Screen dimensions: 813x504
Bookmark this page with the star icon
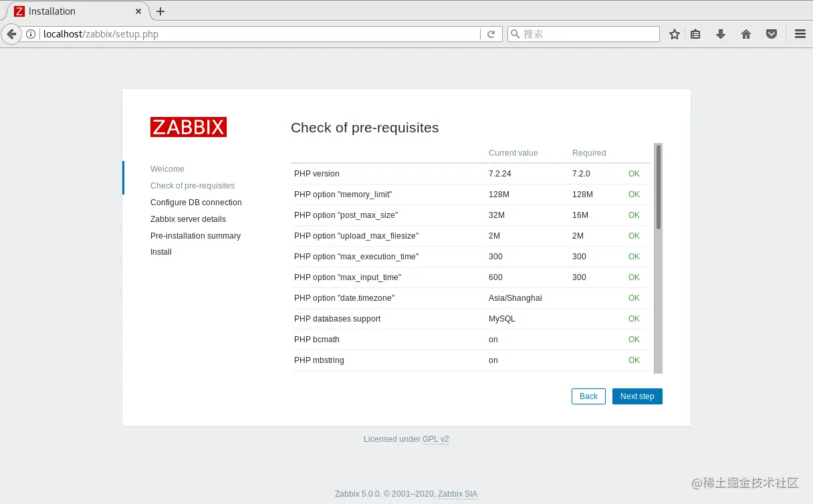[x=675, y=34]
